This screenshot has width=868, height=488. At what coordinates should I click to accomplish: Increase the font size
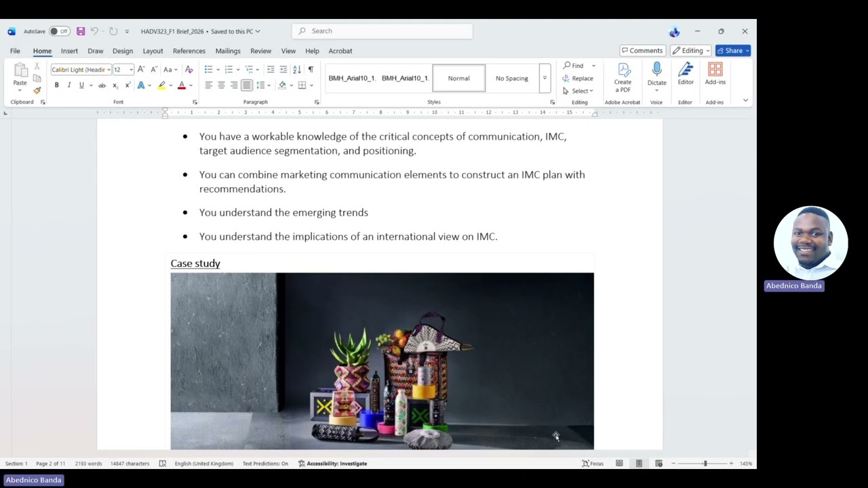(141, 69)
